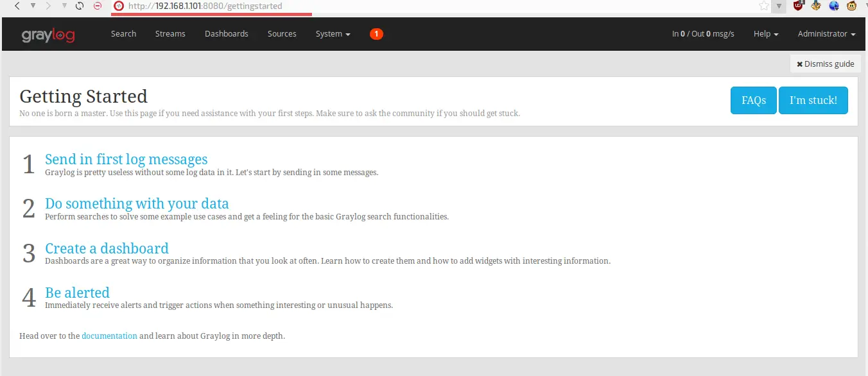Click the site favicon in address bar
Viewport: 868px width, 376px height.
(118, 6)
